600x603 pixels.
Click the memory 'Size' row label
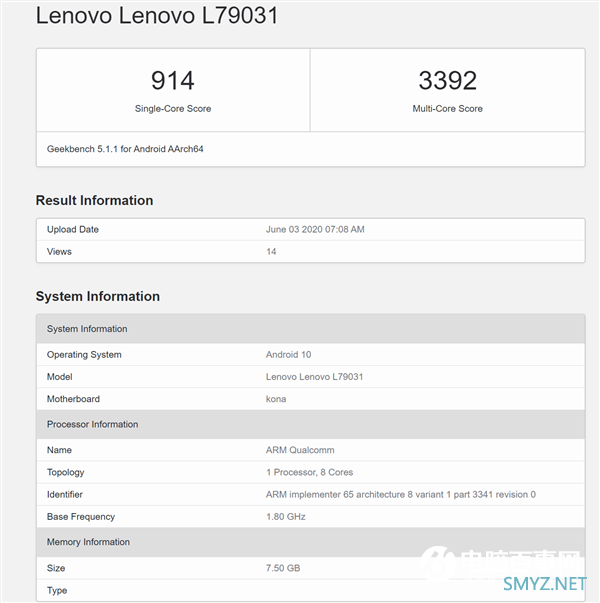(56, 568)
